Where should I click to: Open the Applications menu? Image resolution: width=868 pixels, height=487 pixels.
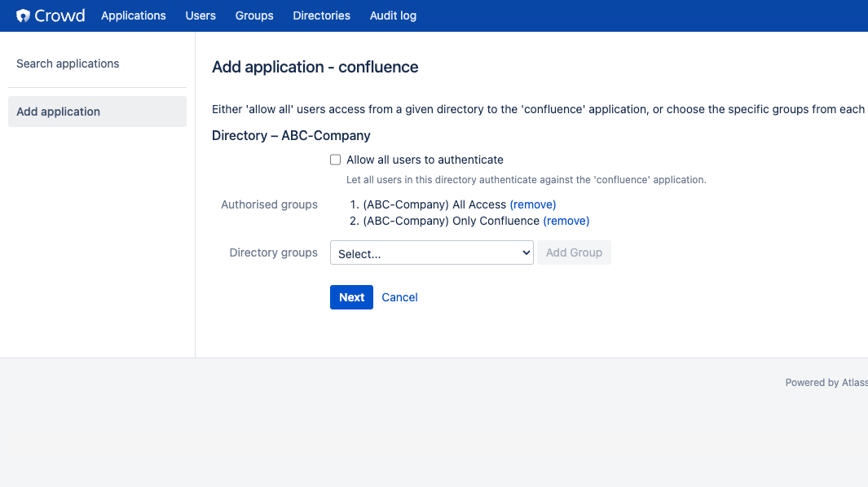click(134, 15)
